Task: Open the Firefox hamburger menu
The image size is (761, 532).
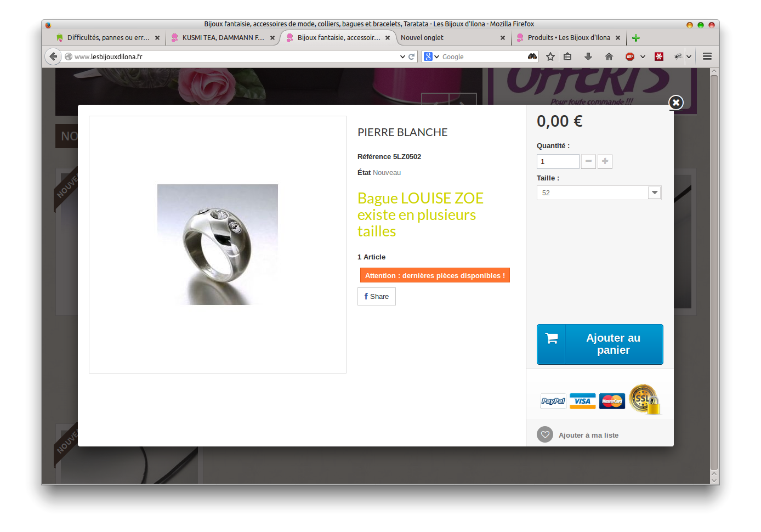Action: pyautogui.click(x=707, y=56)
